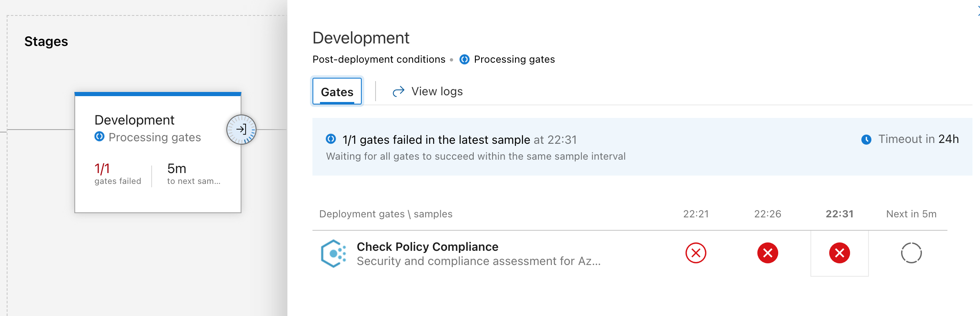Click the pending next sample circle icon
This screenshot has width=980, height=316.
(x=911, y=253)
